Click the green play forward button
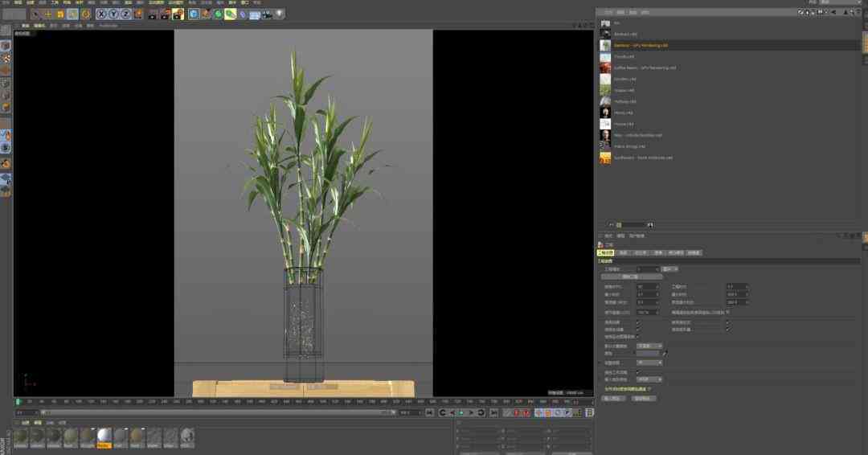Image resolution: width=868 pixels, height=455 pixels. 461,413
